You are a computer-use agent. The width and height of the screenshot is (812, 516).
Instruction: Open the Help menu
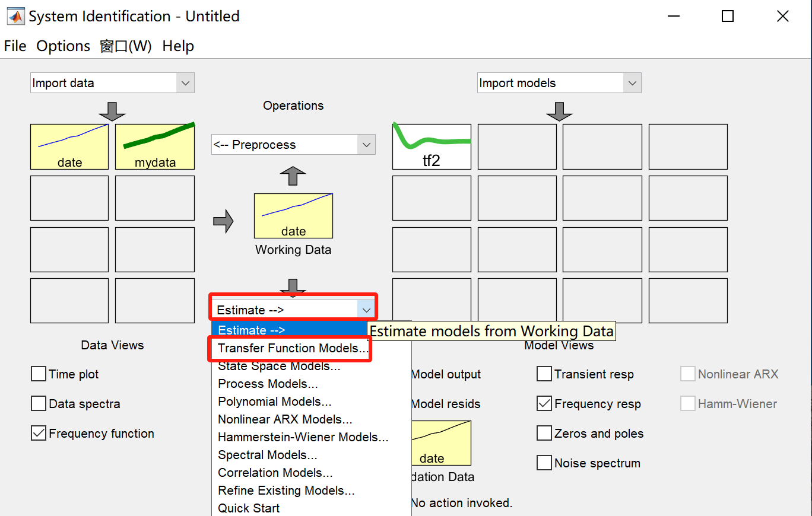coord(178,46)
